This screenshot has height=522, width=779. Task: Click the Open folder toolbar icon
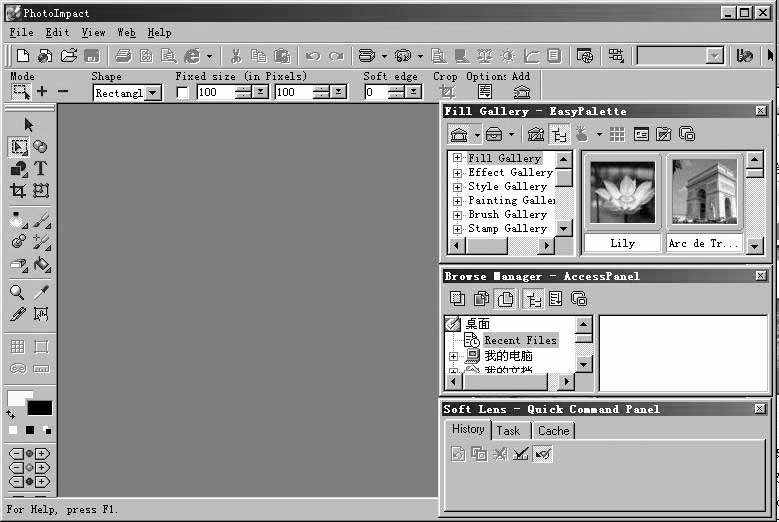pyautogui.click(x=69, y=56)
